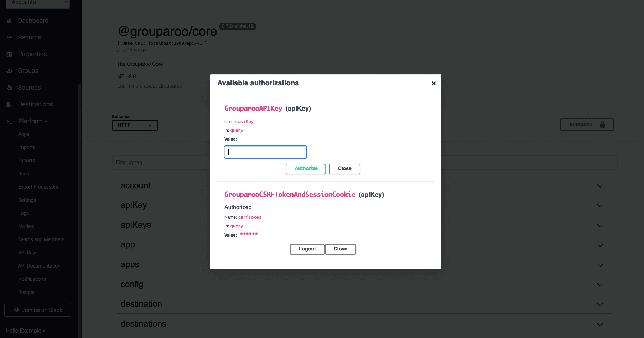Expand the apiKey section chevron
Screen dimensions: 644x338
pos(600,206)
